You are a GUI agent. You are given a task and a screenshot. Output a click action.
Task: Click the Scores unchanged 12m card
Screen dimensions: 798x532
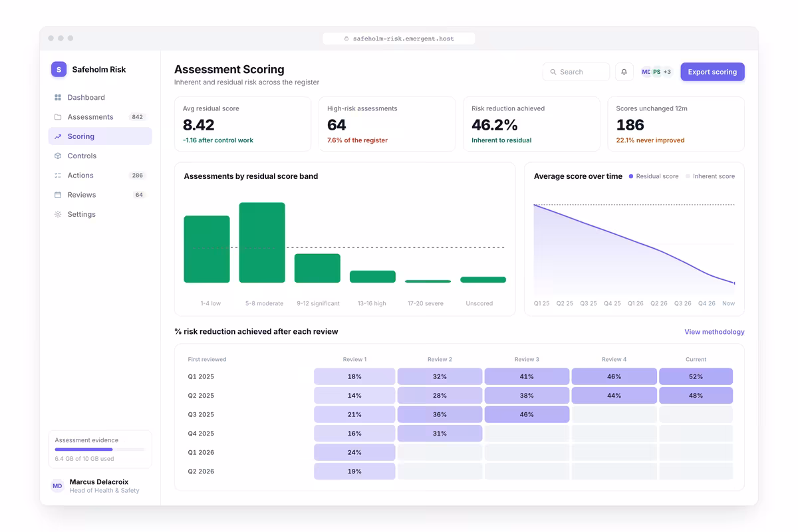(x=676, y=124)
